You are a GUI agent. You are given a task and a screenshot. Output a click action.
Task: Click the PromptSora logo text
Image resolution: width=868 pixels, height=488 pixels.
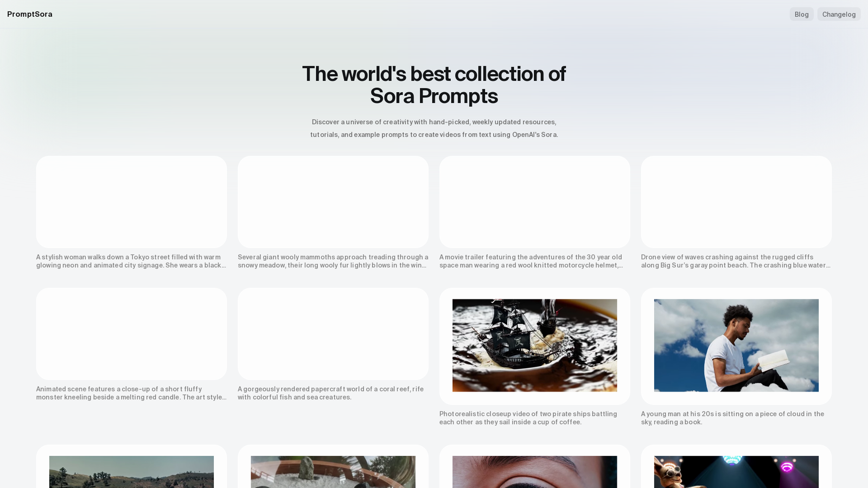coord(30,14)
